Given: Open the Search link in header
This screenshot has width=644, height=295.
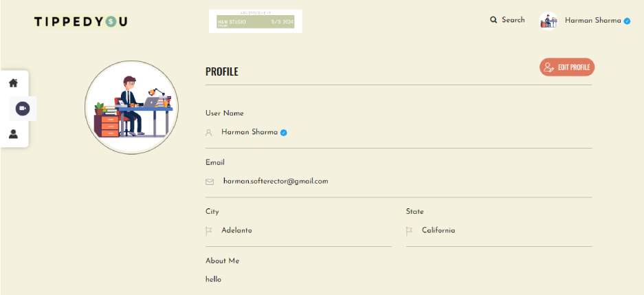Looking at the screenshot, I should (513, 20).
